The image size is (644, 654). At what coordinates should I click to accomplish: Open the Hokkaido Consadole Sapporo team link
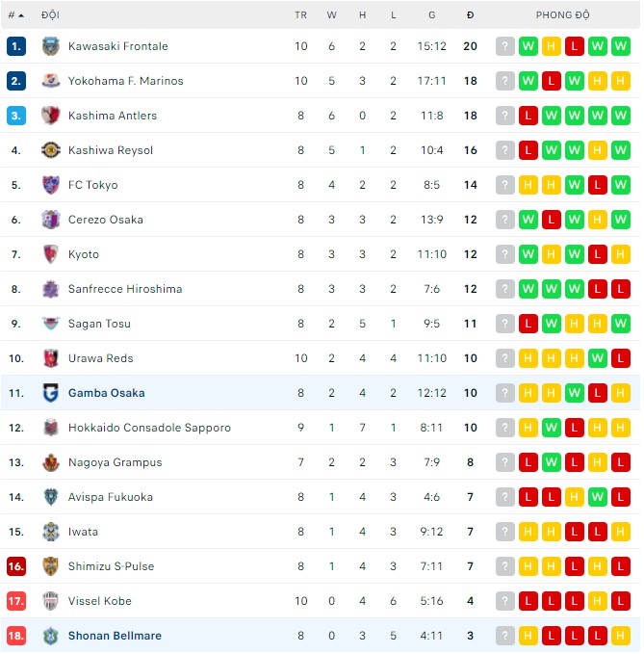coord(149,428)
